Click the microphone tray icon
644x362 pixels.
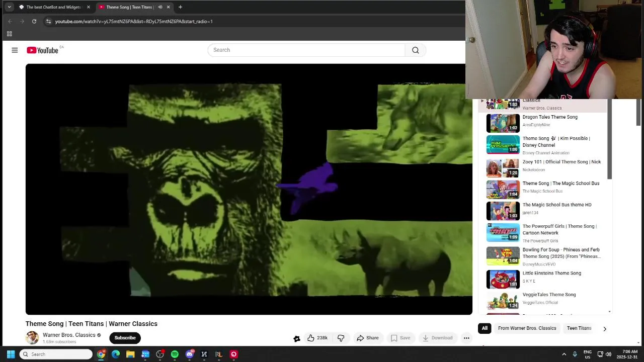575,354
